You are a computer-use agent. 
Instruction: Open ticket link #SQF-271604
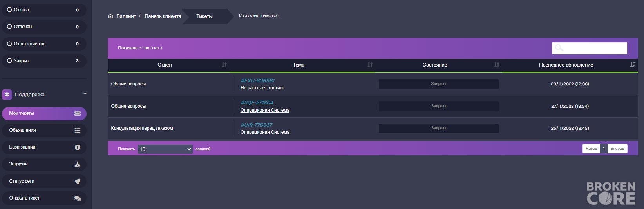tap(257, 103)
